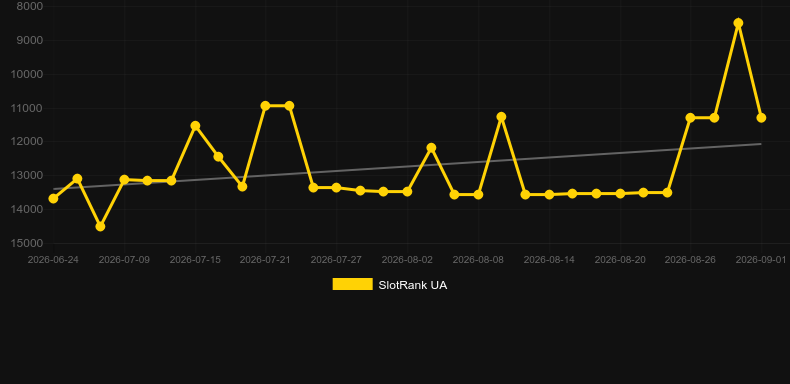Select the highest peak data point near 8500
The height and width of the screenshot is (384, 790).
[x=738, y=23]
